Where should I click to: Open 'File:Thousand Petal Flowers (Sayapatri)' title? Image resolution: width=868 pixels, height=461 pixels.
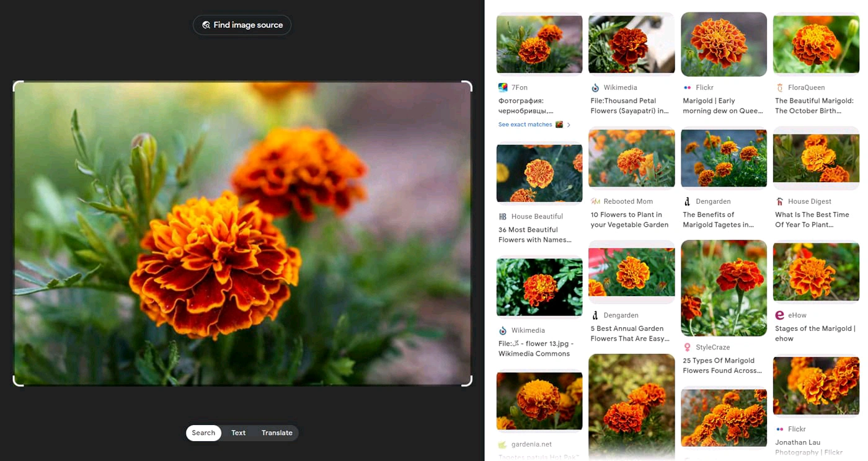click(630, 106)
